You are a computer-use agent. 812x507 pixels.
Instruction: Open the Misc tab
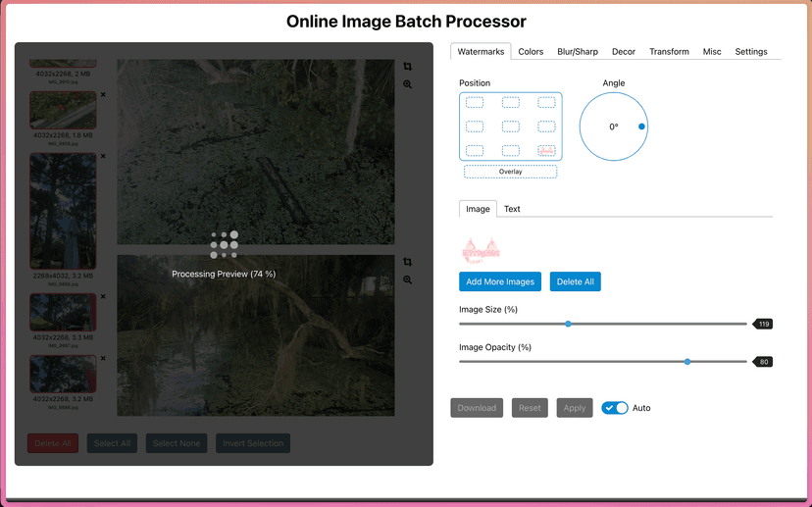point(712,51)
